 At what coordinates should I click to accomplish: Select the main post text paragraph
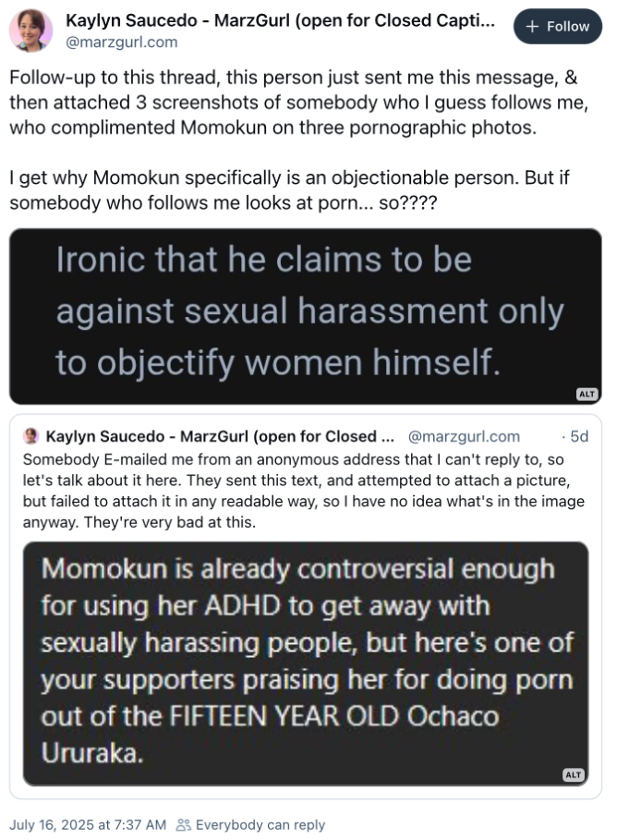coord(299,103)
